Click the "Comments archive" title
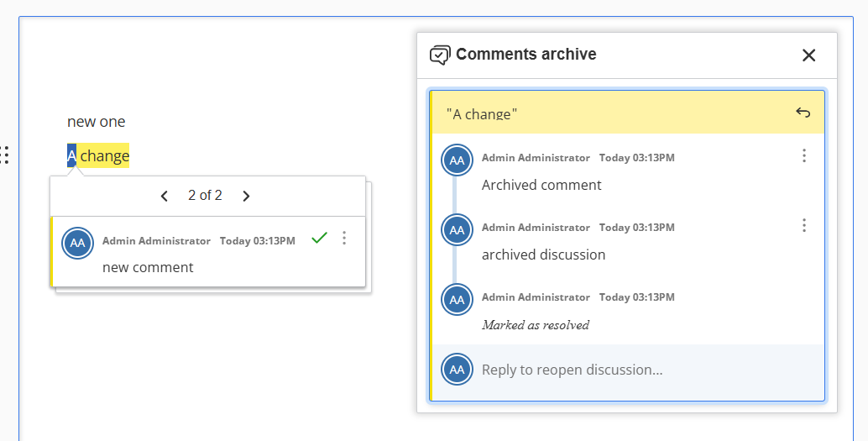The image size is (868, 441). pos(526,55)
